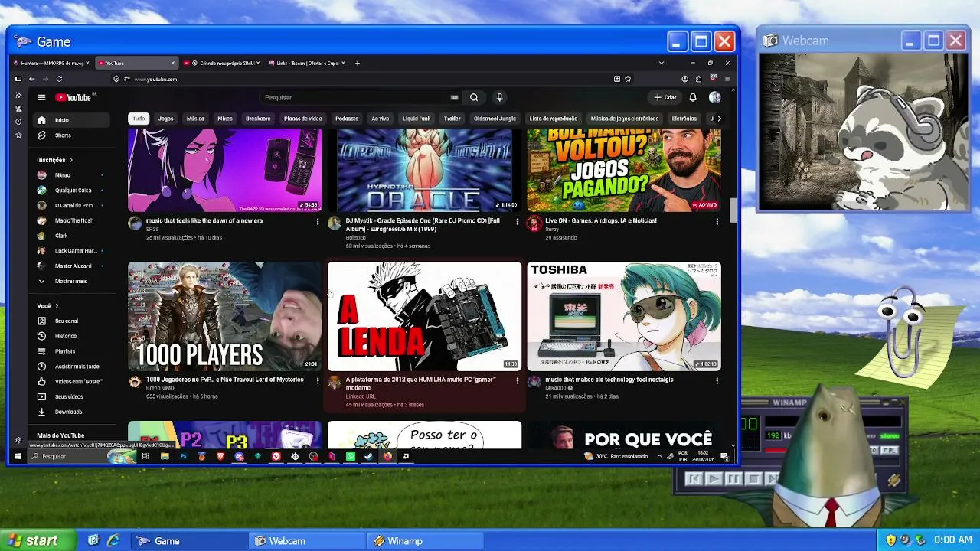Open options for 'old technology feel nostalgic' video
The image size is (980, 551).
tap(717, 380)
